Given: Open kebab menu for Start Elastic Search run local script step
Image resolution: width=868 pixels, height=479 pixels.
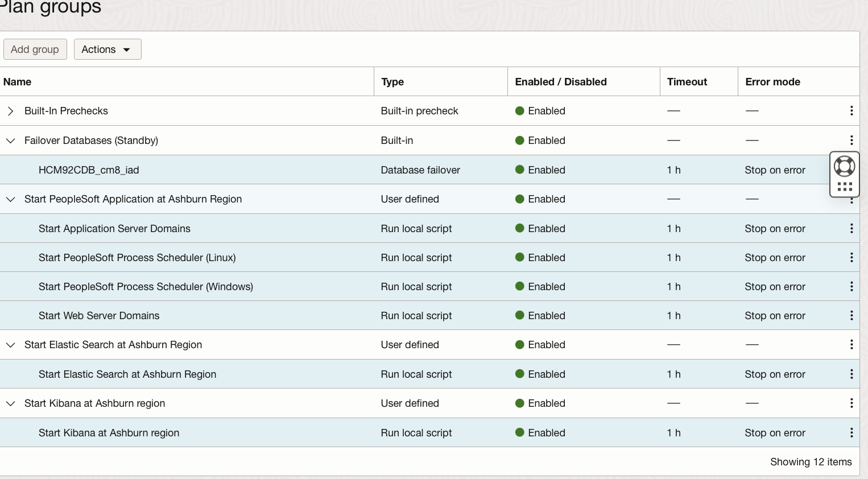Looking at the screenshot, I should (851, 374).
